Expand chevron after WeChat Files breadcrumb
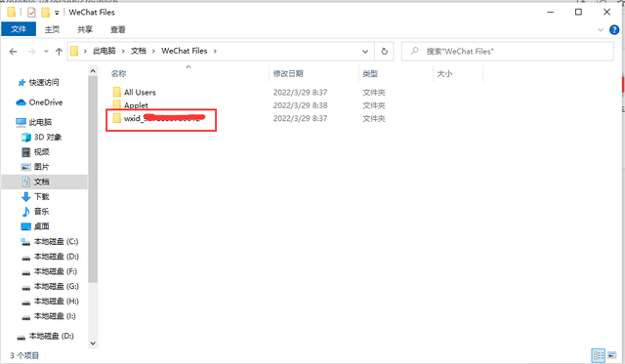Viewport: 625px width, 364px height. (x=215, y=51)
